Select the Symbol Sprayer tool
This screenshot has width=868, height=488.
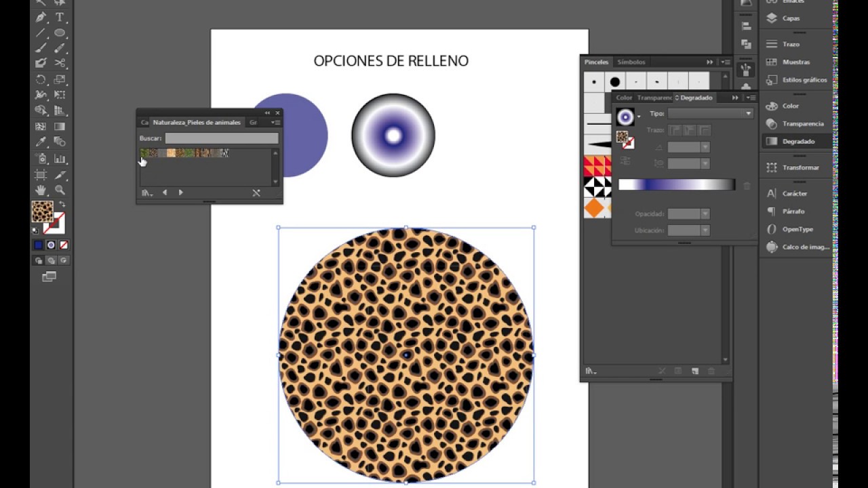tap(41, 159)
